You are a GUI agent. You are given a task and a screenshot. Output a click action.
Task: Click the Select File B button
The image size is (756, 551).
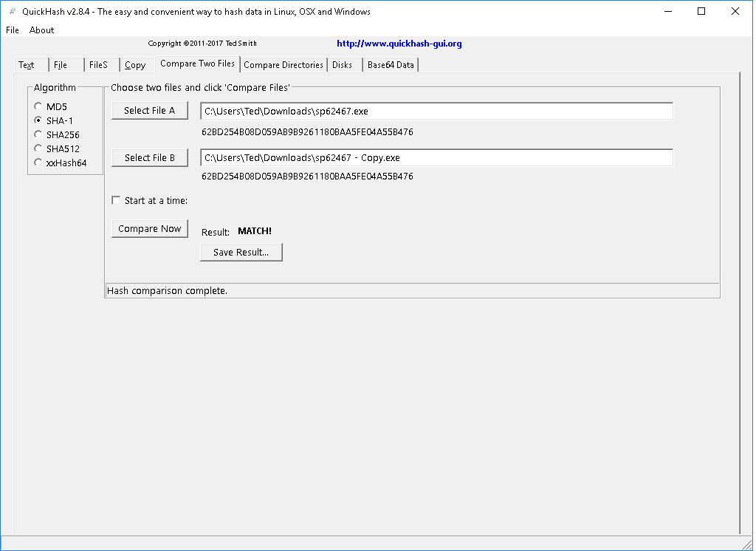pyautogui.click(x=149, y=157)
